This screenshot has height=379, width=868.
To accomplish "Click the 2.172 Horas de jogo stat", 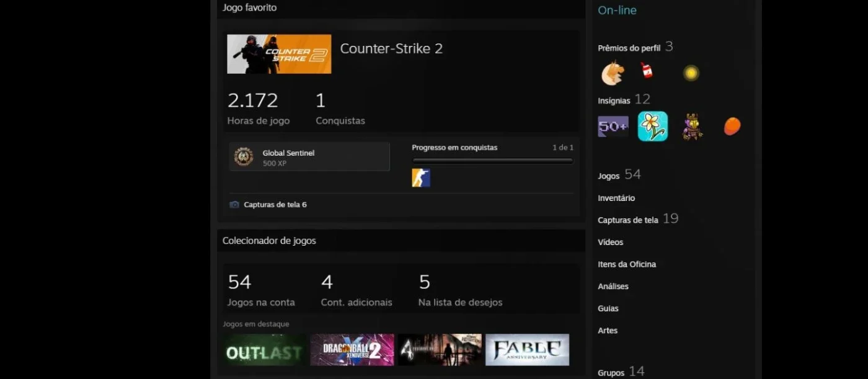I will (x=259, y=109).
